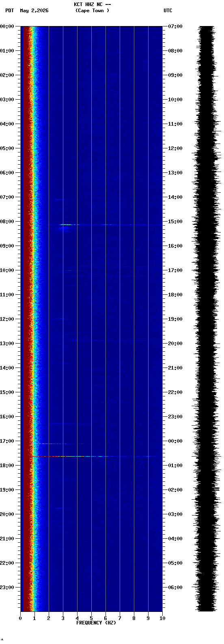Pick the UTC axis "06:00" time label

[175, 587]
